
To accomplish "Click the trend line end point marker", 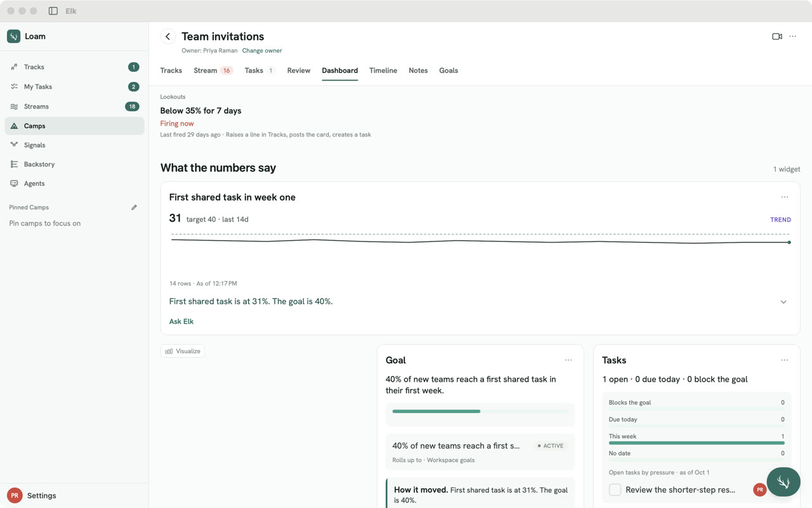I will point(789,242).
